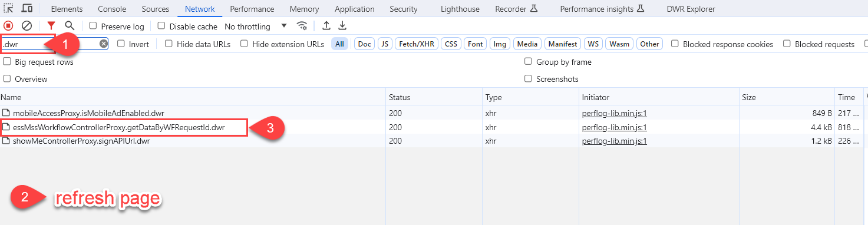Clear the filter text with the X icon

point(104,44)
